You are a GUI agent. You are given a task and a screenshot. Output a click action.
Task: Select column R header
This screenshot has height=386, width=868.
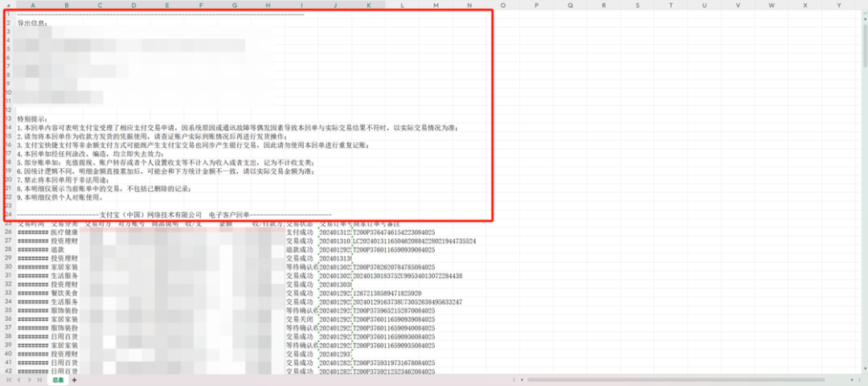(x=604, y=5)
